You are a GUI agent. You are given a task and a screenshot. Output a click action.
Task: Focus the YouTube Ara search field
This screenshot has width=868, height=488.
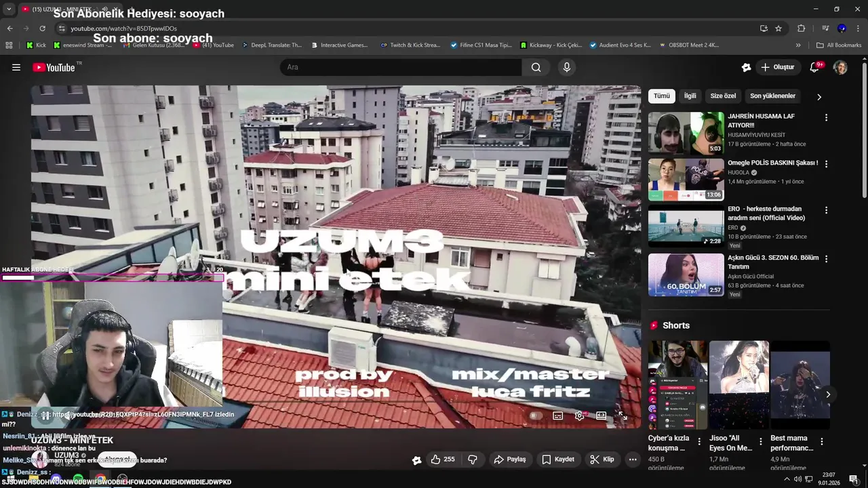[x=401, y=67]
